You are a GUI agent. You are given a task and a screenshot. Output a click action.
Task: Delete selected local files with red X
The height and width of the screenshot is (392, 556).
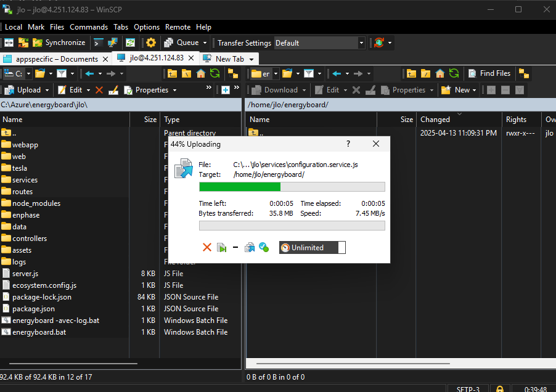point(99,90)
